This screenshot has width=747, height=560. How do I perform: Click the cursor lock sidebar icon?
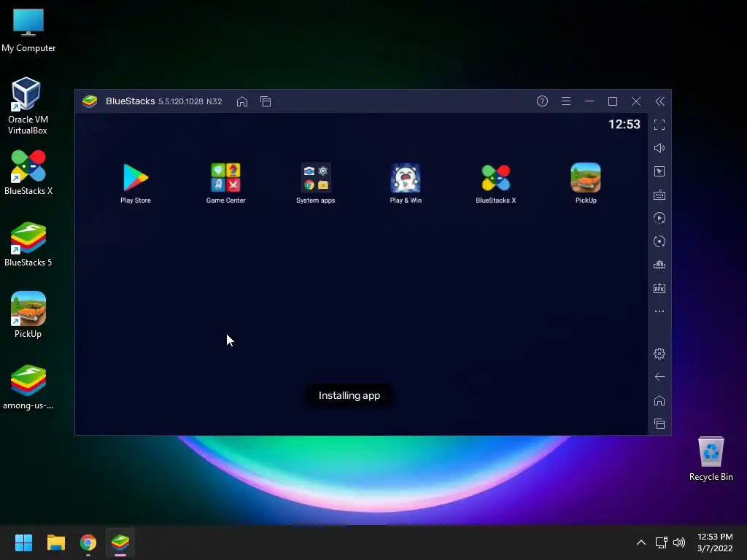(659, 171)
